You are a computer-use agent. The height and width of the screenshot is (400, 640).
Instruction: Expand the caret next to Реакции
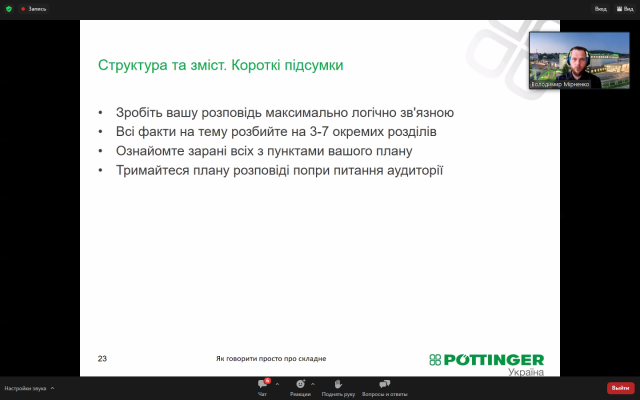[313, 384]
